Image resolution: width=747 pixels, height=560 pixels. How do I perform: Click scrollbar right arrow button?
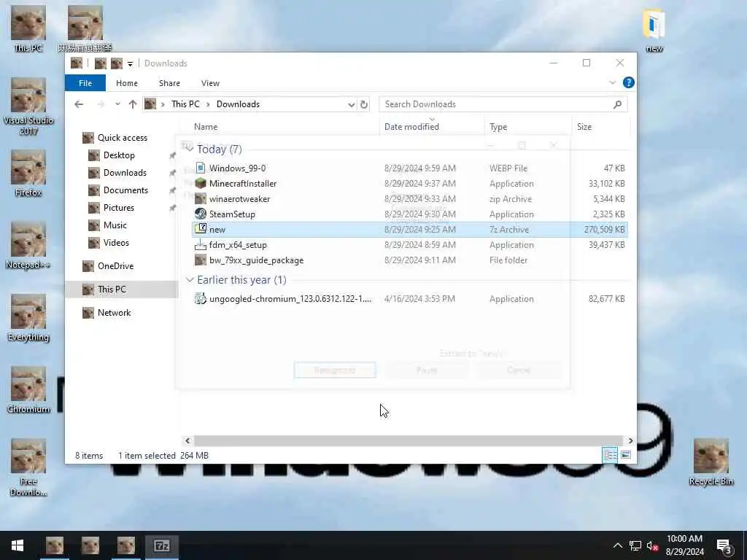coord(630,440)
